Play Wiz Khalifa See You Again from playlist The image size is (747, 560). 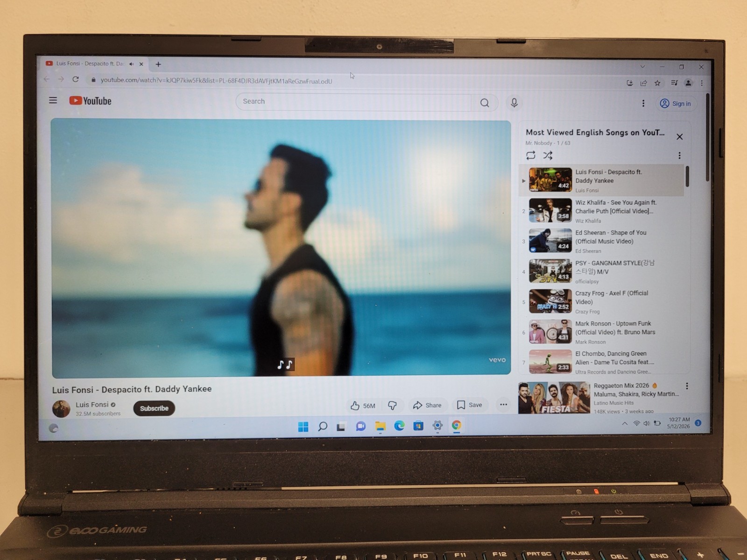(x=602, y=211)
